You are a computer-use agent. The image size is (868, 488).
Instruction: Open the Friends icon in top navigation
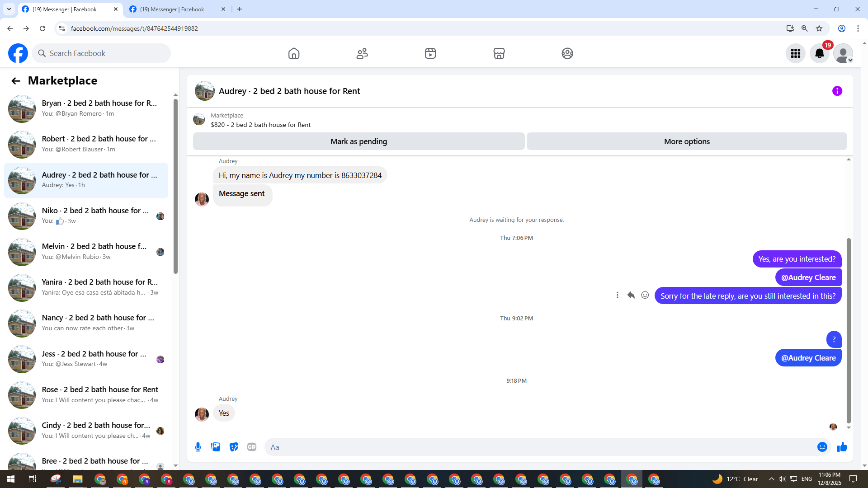click(362, 53)
